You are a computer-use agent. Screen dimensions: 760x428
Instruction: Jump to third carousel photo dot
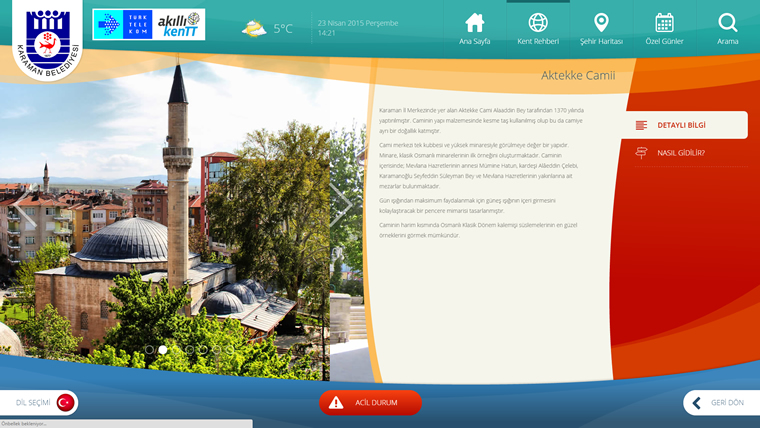(176, 349)
